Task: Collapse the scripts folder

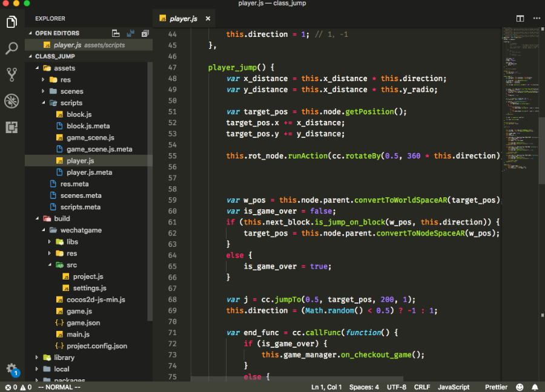Action: 43,103
